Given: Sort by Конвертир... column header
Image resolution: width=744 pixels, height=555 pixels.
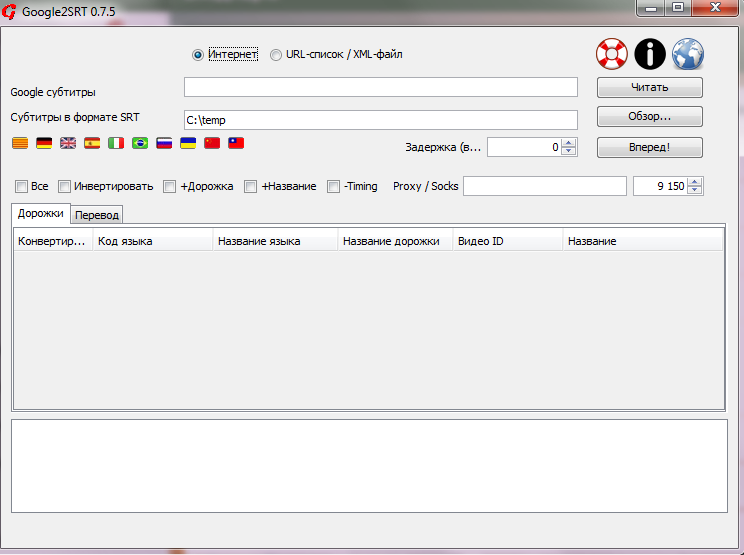Looking at the screenshot, I should coord(53,241).
